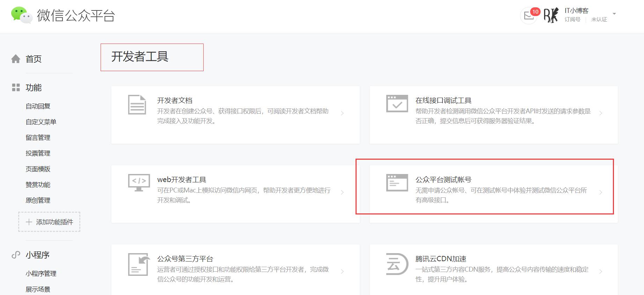This screenshot has width=644, height=295.
Task: Open the 在线接口调试工具 title link
Action: pos(444,100)
